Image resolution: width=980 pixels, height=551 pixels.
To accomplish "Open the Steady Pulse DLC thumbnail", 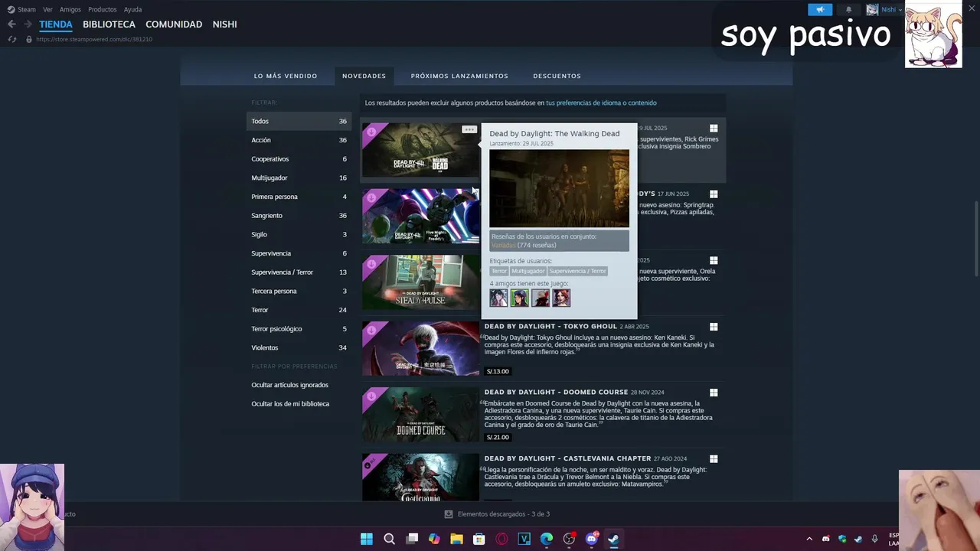I will tap(420, 282).
